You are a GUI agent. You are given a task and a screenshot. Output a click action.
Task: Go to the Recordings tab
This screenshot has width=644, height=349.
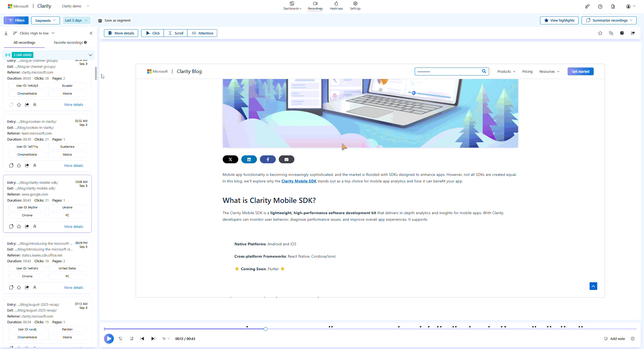click(x=315, y=6)
